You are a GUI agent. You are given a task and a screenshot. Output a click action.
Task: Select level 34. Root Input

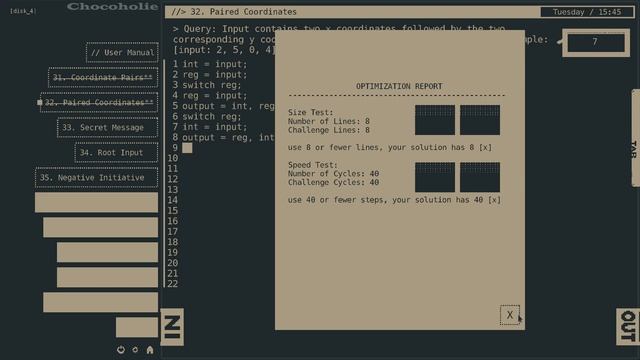coord(116,153)
